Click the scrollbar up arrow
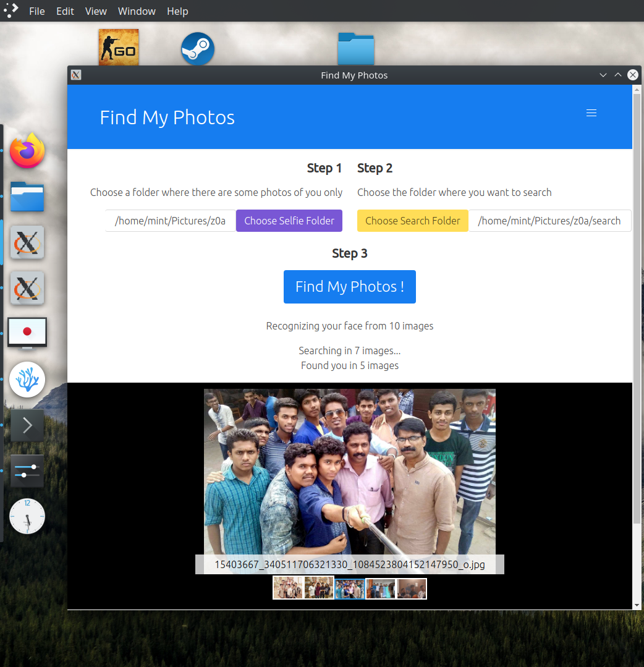 [637, 90]
